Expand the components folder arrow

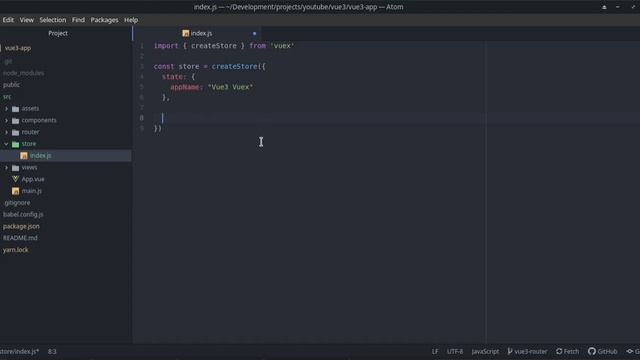[x=6, y=120]
